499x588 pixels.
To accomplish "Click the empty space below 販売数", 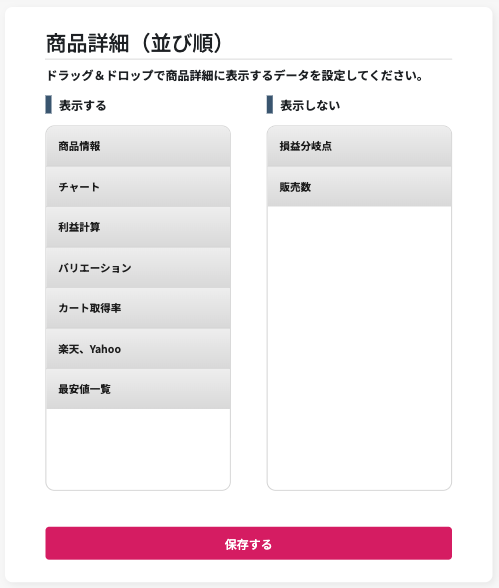I will tap(359, 348).
